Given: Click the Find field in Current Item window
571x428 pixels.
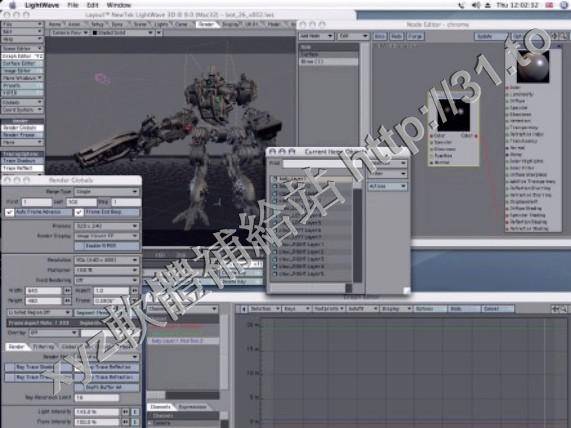Looking at the screenshot, I should pyautogui.click(x=323, y=164).
